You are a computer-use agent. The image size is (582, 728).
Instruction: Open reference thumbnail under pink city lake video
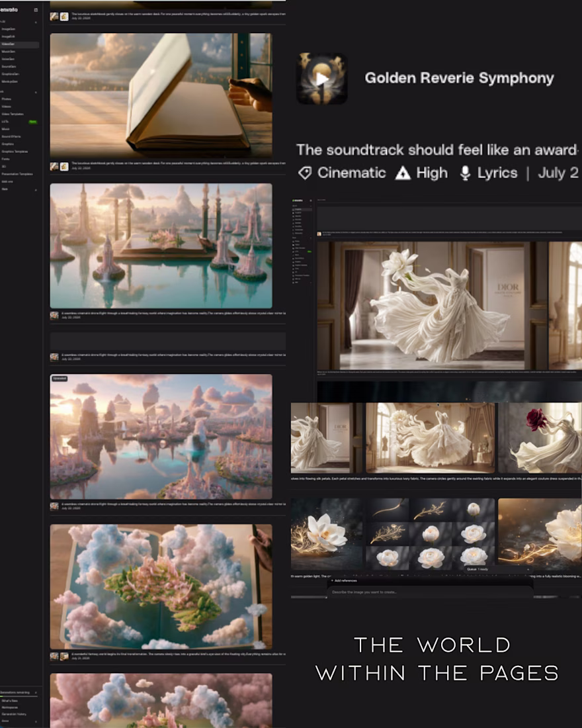click(54, 506)
